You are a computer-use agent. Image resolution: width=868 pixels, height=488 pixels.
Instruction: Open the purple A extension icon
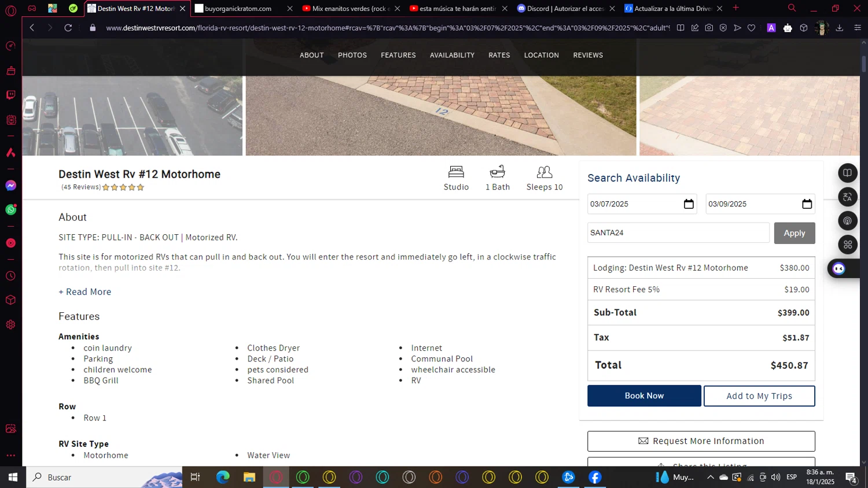(771, 28)
